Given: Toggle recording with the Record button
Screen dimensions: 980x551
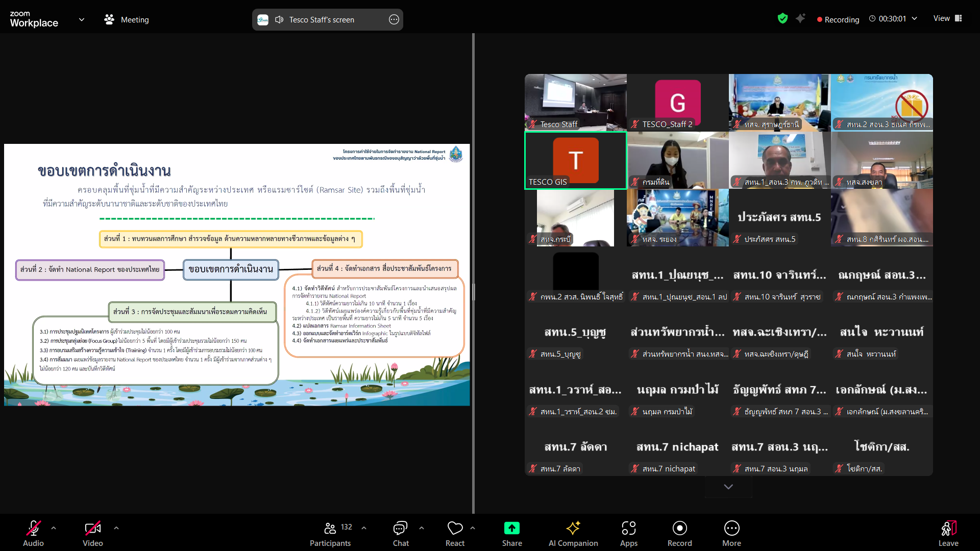Looking at the screenshot, I should [679, 533].
